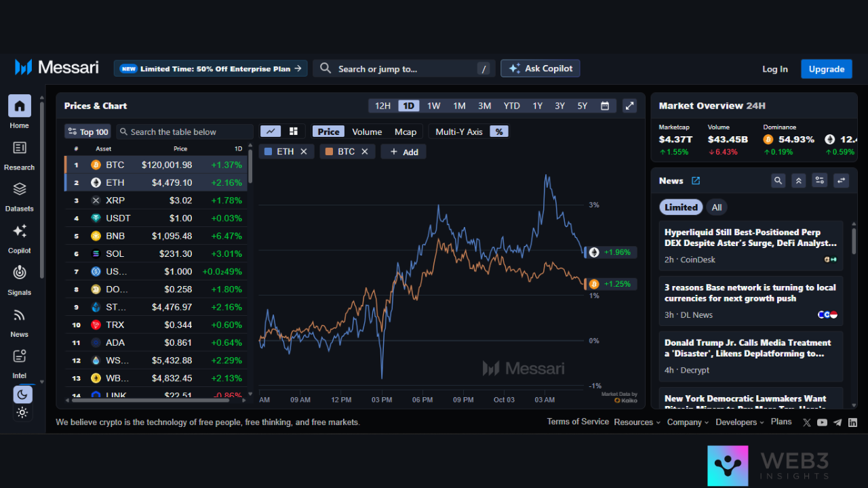Switch to light mode sun toggle

pos(22,412)
